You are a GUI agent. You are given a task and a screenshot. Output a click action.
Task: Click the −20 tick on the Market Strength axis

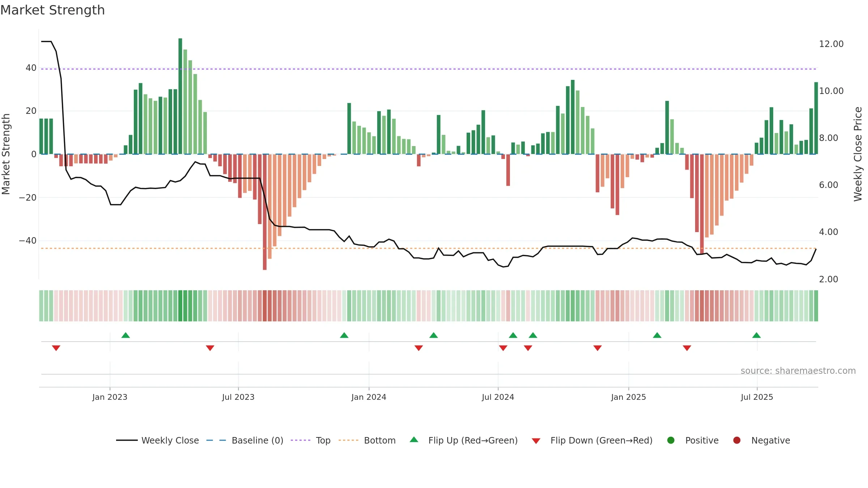28,198
